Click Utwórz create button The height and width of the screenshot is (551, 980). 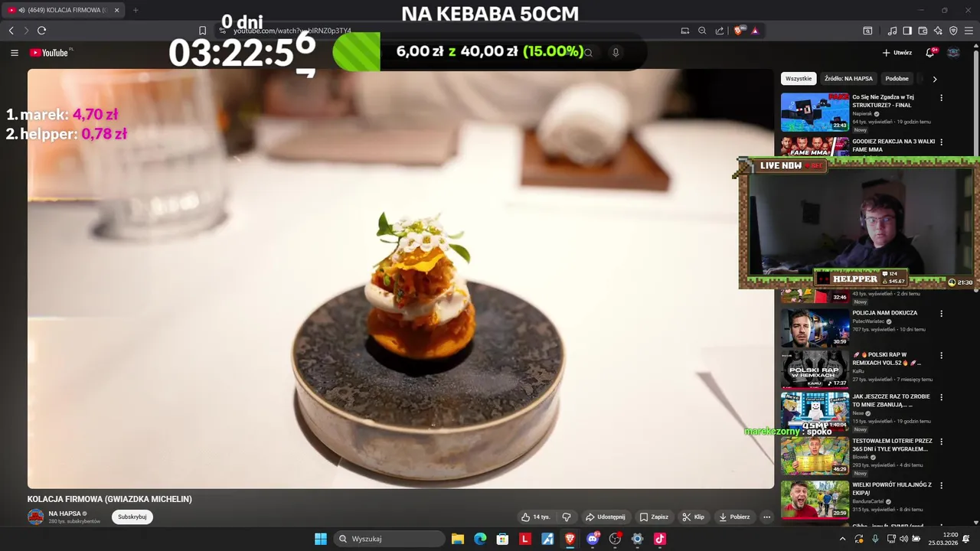897,53
